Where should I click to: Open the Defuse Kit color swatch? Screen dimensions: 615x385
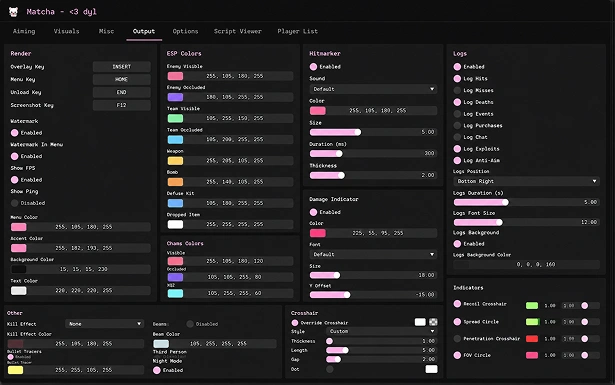[x=175, y=203]
